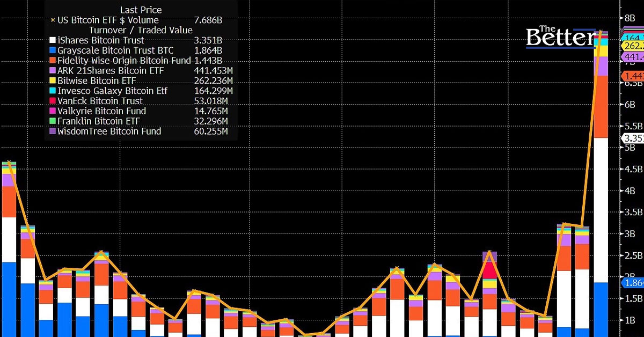Click The Better logo
644x337 pixels.
coord(561,36)
